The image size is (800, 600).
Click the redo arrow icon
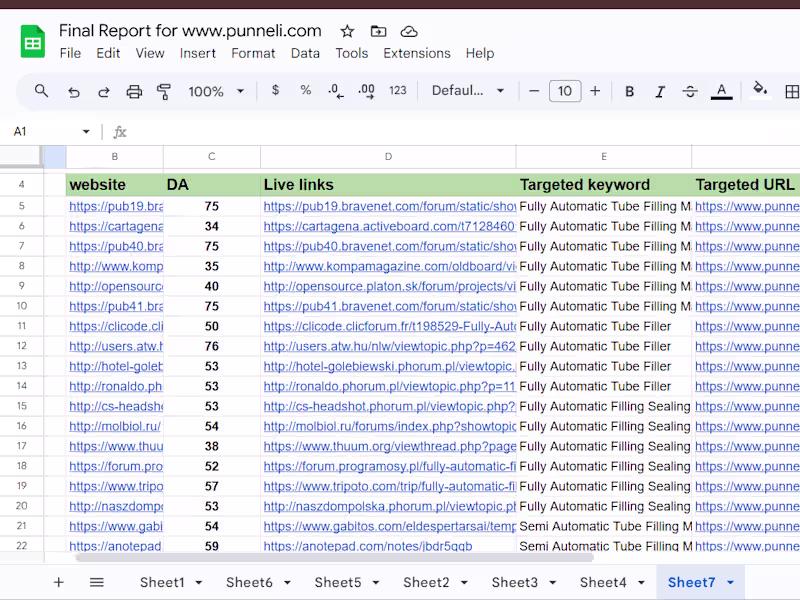pos(103,91)
